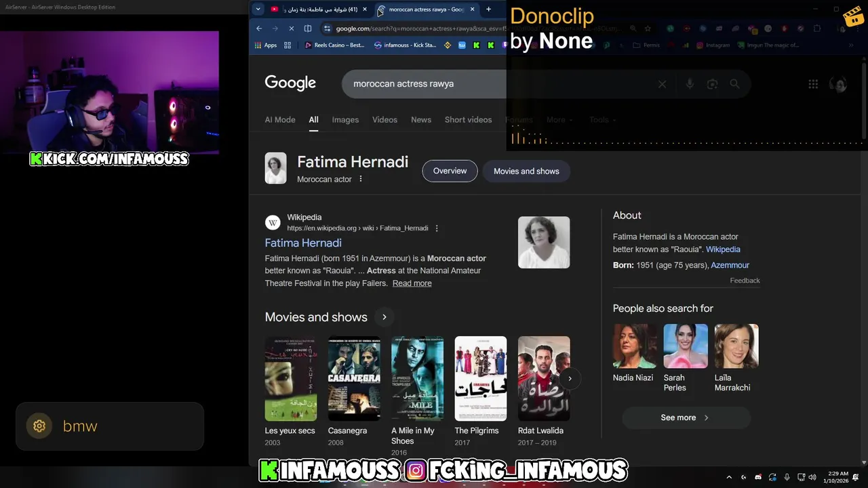Open Search by image lens icon

[x=712, y=84]
